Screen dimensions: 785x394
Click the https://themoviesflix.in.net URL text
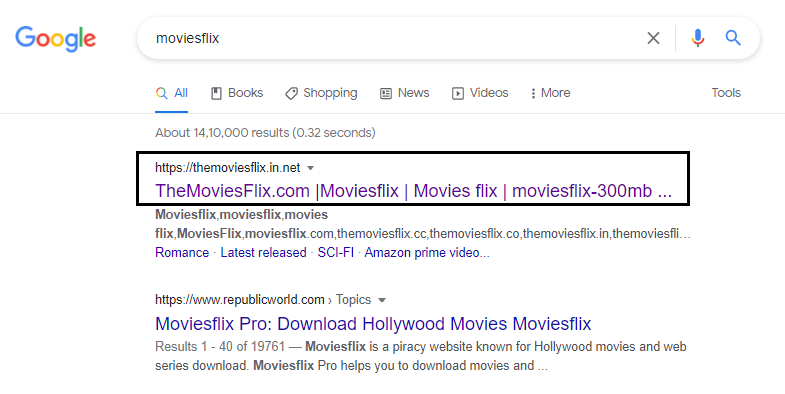[x=228, y=167]
